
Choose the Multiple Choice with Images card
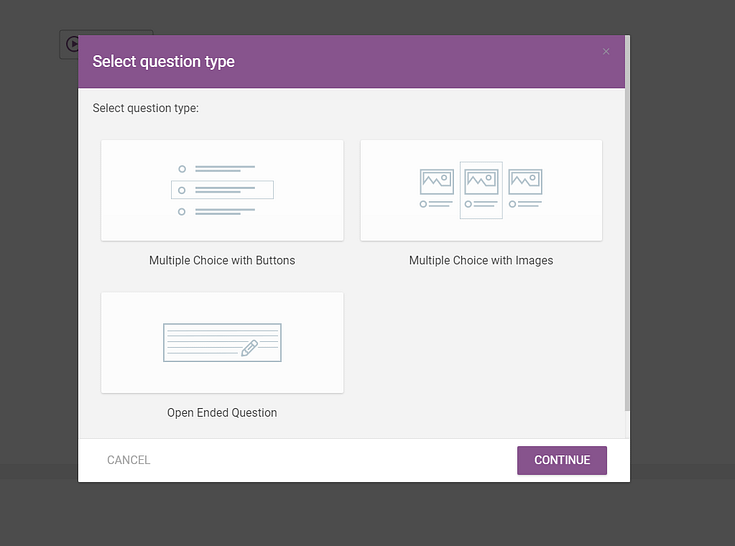click(x=481, y=190)
